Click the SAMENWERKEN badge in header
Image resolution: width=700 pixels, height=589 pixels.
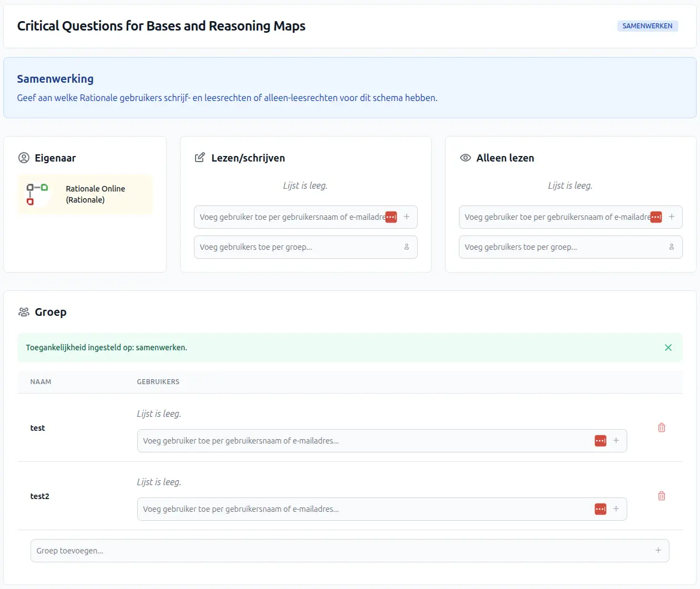coord(647,26)
